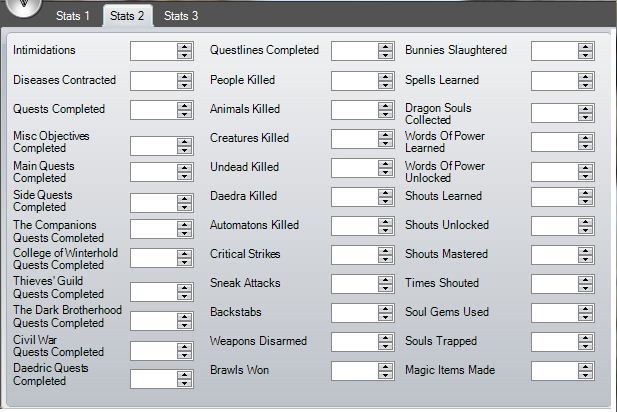Switch to the Stats 1 tab
The width and height of the screenshot is (617, 412).
[x=73, y=16]
